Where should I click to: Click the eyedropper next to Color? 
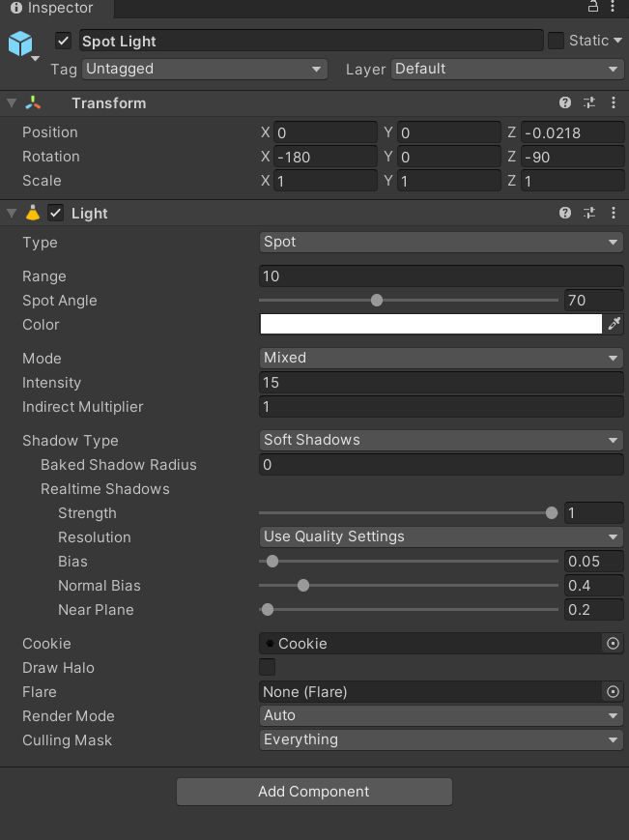click(614, 325)
